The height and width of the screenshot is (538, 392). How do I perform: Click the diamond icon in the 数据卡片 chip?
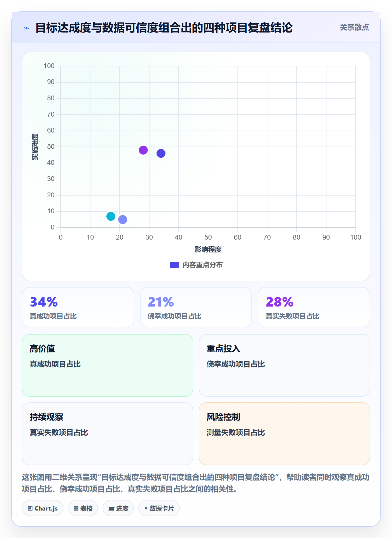(x=146, y=508)
